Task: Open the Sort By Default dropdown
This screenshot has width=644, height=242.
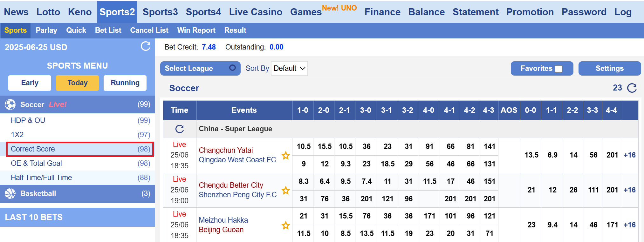Action: (x=289, y=68)
